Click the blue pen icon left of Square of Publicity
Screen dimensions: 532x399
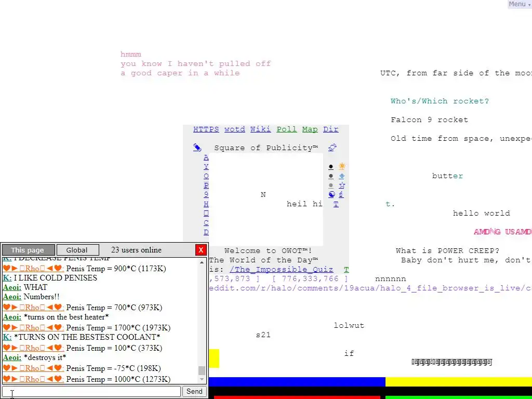(x=197, y=148)
